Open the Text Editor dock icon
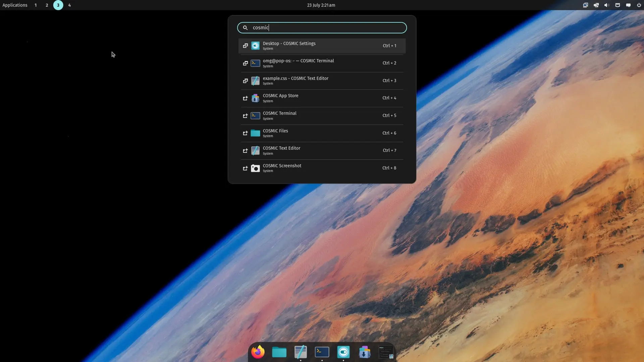 301,352
